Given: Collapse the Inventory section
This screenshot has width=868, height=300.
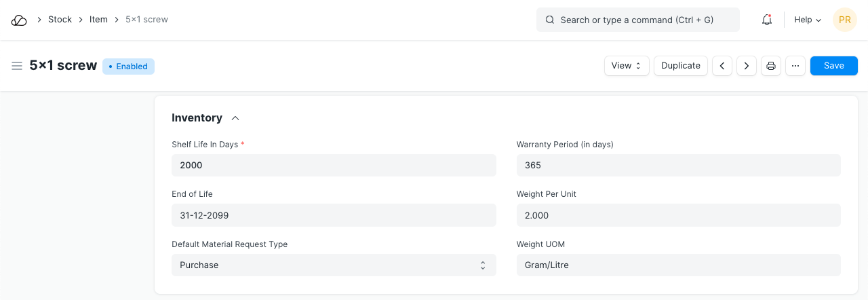Looking at the screenshot, I should [235, 118].
